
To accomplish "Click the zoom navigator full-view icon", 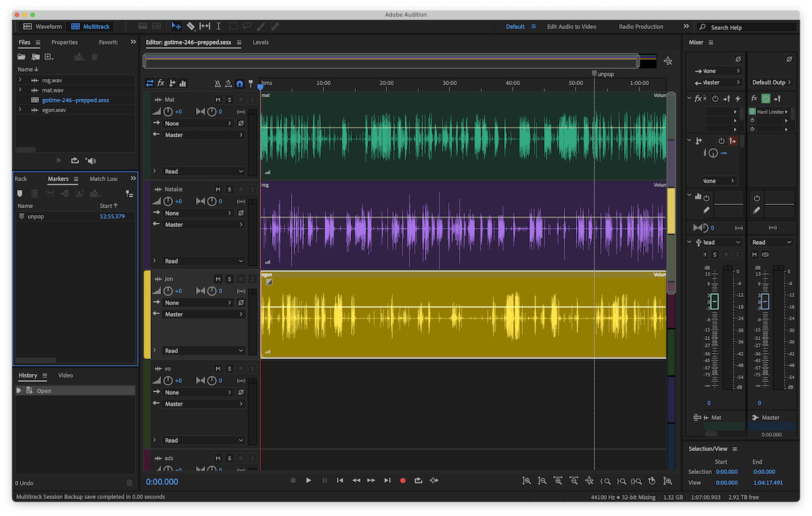I will 668,61.
